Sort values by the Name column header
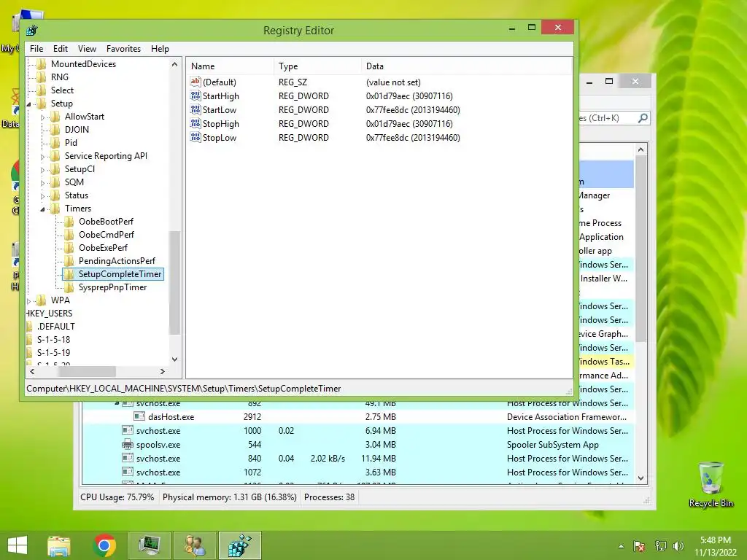The width and height of the screenshot is (747, 560). (x=230, y=66)
